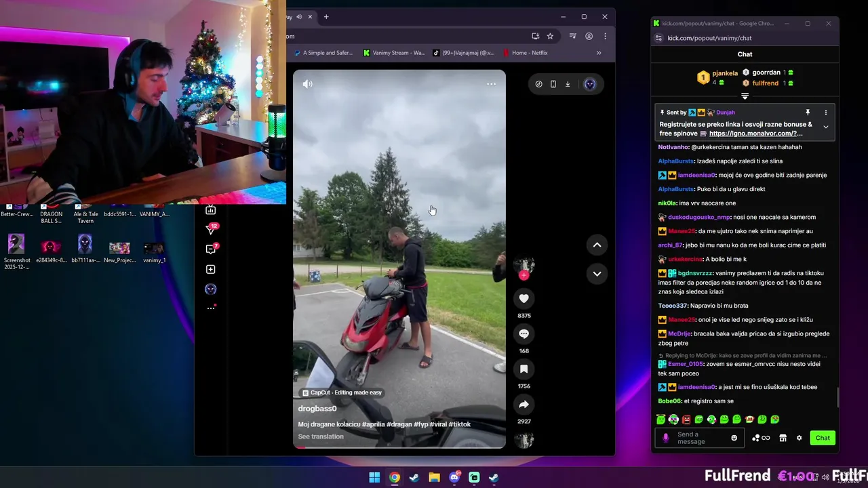868x488 pixels.
Task: Go to previous video with up chevron
Action: tap(597, 245)
